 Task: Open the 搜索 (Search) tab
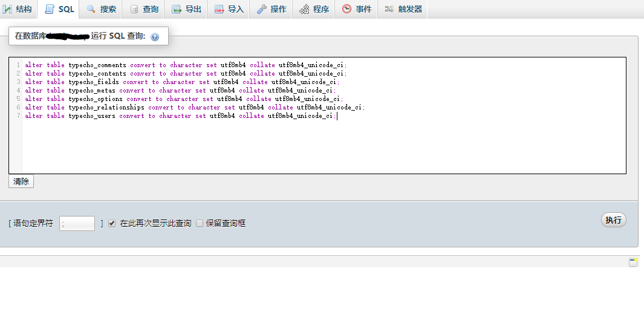tap(101, 9)
